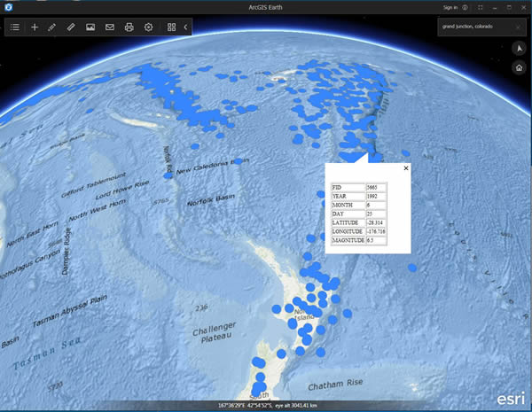This screenshot has width=532, height=412.
Task: Click the Print icon in toolbar
Action: click(129, 27)
